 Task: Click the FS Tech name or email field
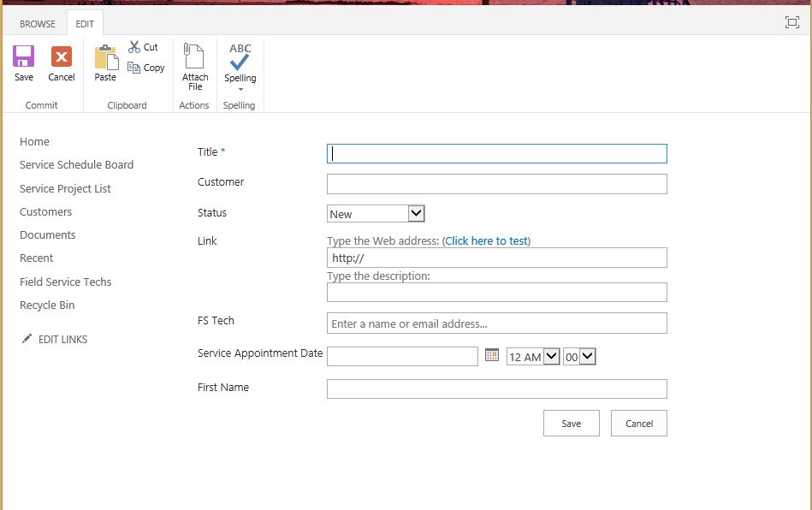[x=496, y=323]
